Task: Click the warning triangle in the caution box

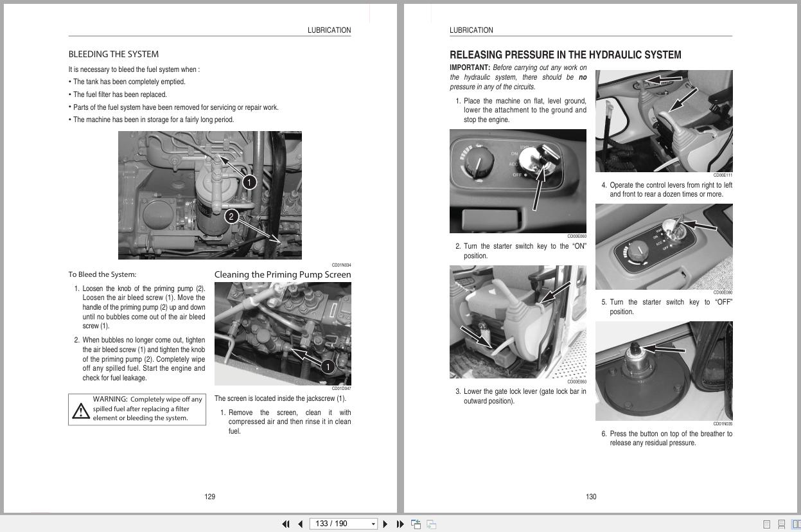Action: click(81, 410)
